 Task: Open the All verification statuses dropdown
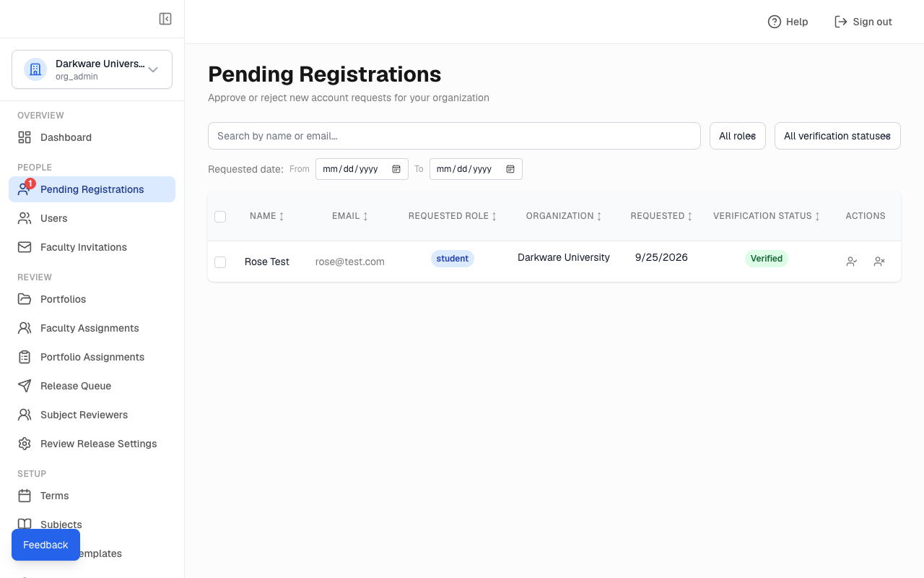click(x=837, y=136)
